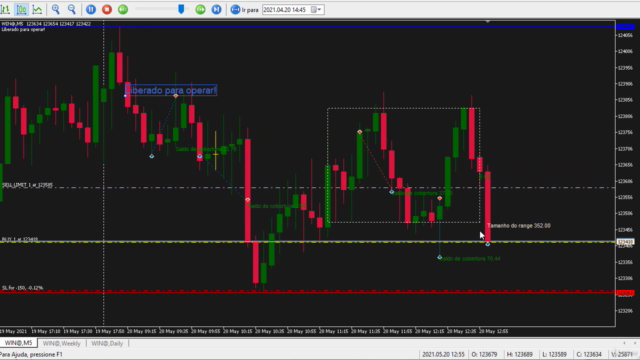
Task: Stop the visual test with red button
Action: [107, 9]
